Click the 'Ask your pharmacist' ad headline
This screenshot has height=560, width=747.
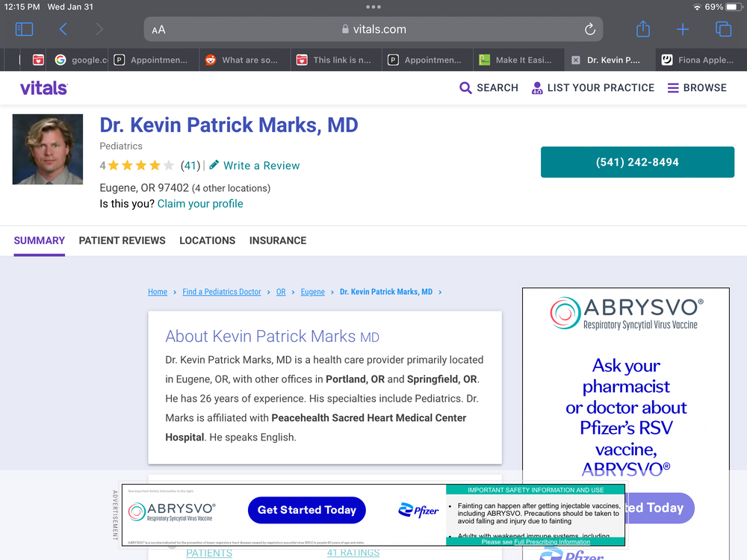tap(626, 417)
